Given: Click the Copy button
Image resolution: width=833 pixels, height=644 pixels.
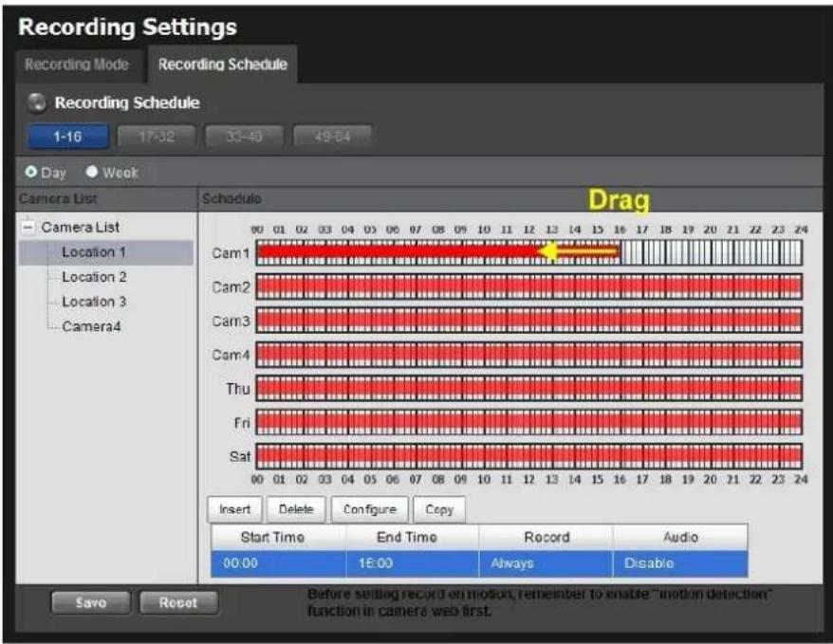Looking at the screenshot, I should coord(439,509).
